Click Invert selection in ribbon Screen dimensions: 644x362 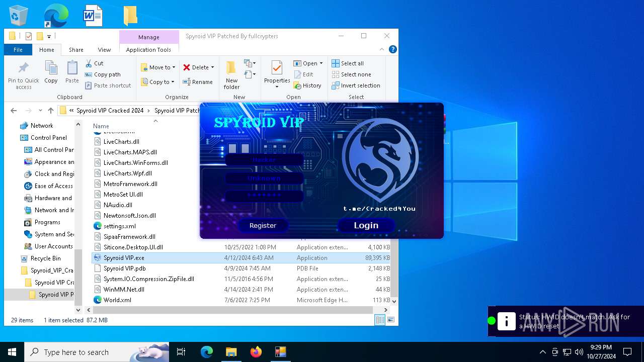click(356, 85)
